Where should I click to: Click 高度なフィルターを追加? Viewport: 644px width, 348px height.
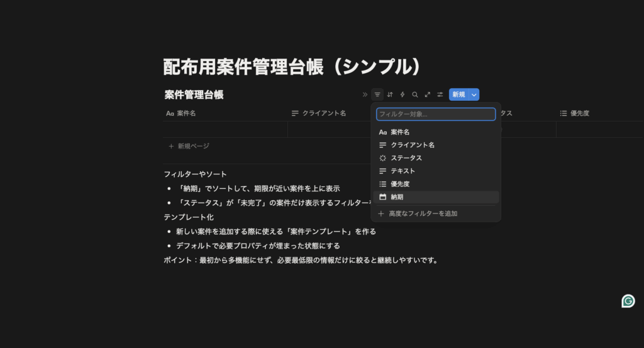click(423, 213)
